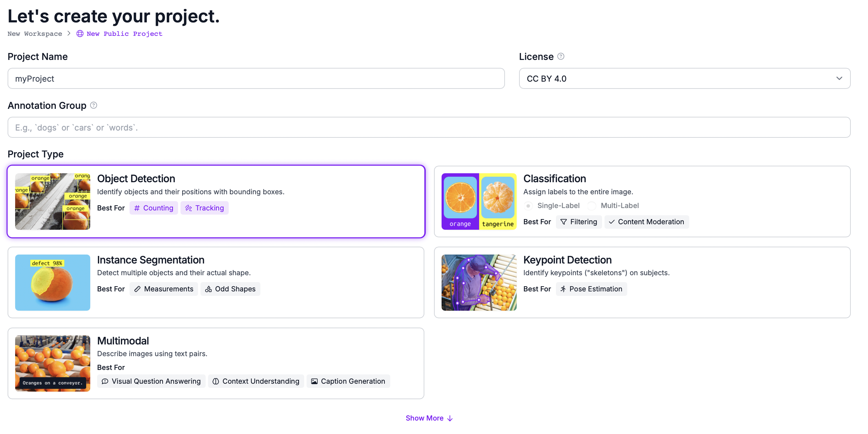Click the Project Name input field
This screenshot has height=434, width=868.
pos(256,79)
